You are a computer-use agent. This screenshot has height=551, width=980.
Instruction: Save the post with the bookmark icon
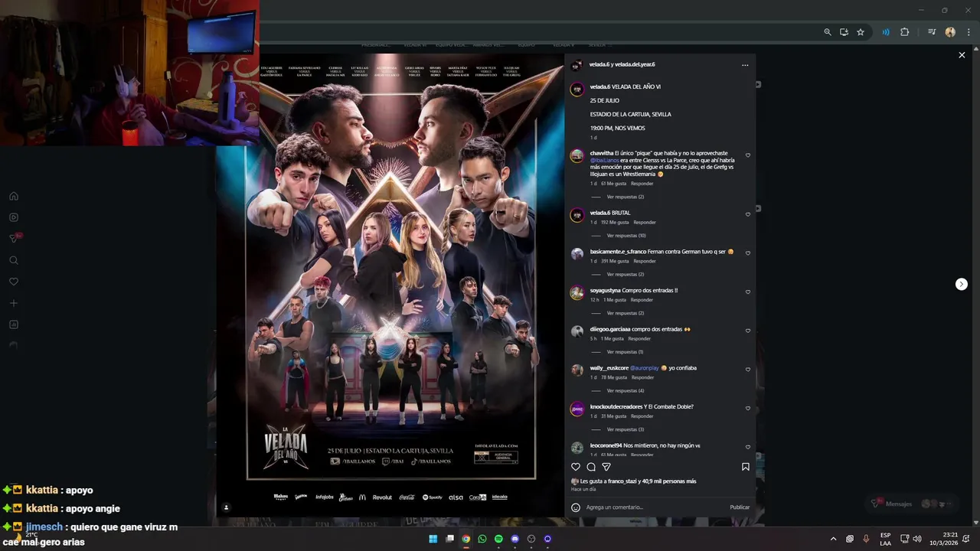[x=746, y=467]
